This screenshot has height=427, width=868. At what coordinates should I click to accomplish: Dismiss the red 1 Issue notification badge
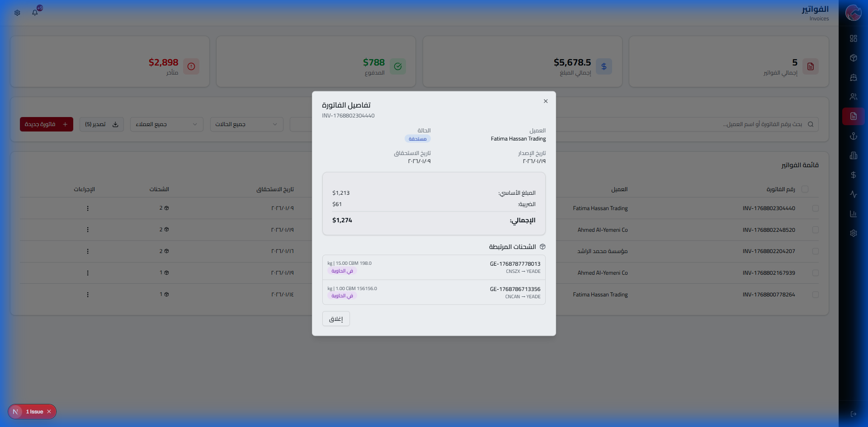pos(48,411)
